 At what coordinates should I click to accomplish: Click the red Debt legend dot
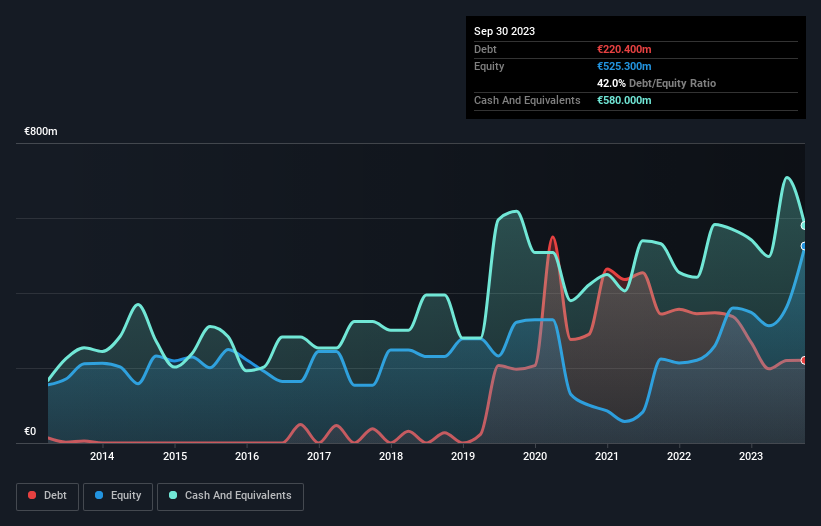[32, 495]
